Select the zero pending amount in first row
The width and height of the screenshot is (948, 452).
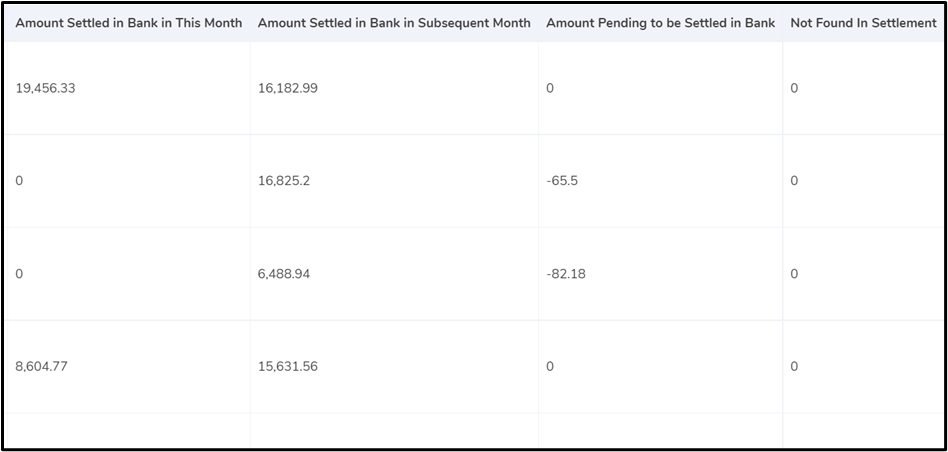click(550, 88)
